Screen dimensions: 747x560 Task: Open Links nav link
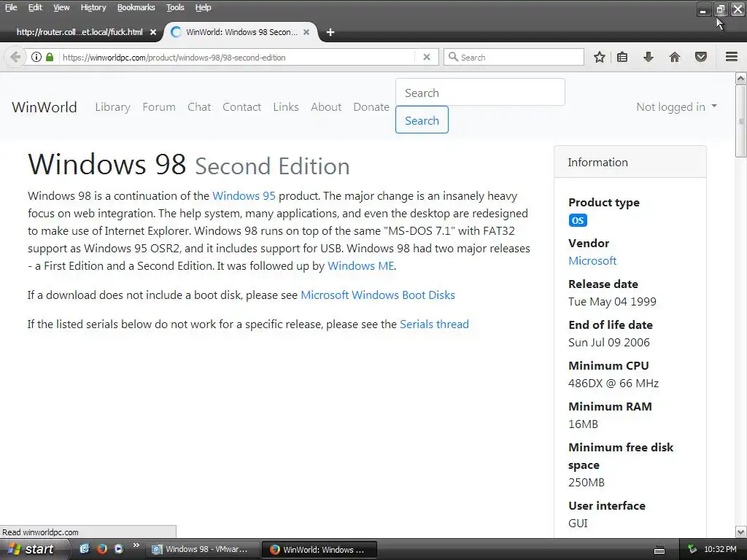[x=286, y=107]
